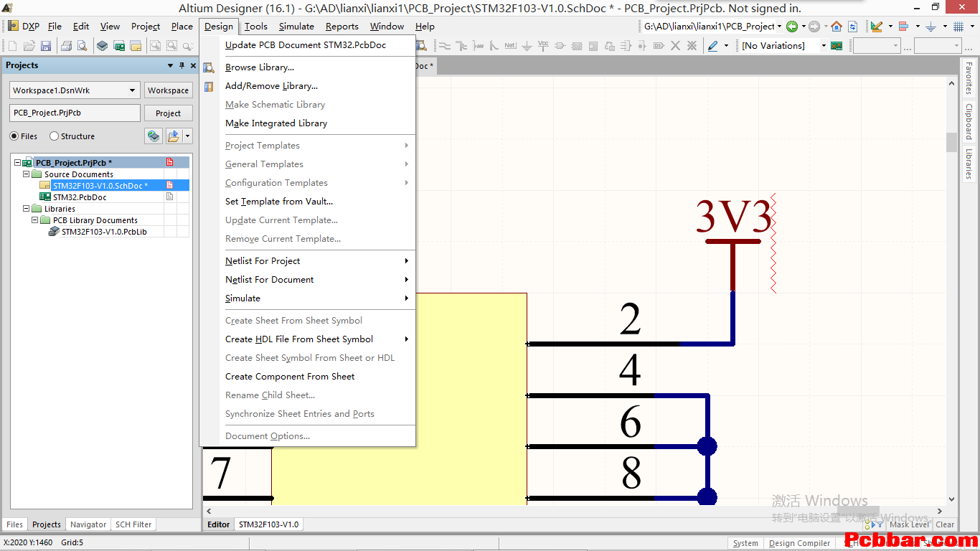Click the PCB release view toolbar icon
This screenshot has width=980, height=551.
pos(119,46)
